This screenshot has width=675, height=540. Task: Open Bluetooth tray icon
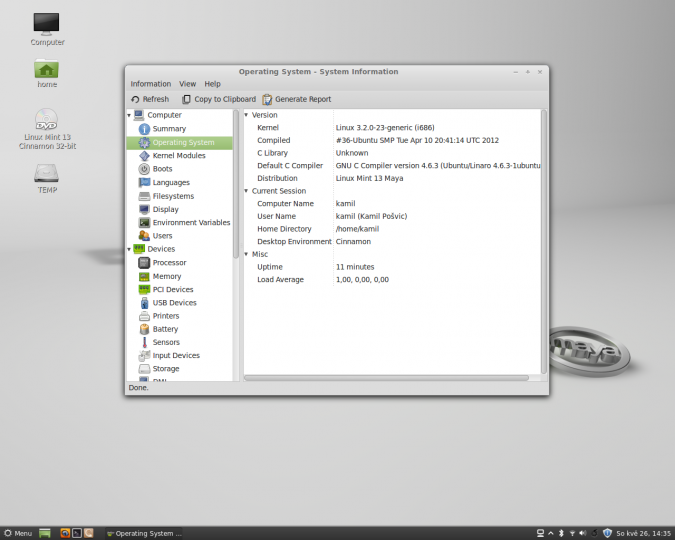[561, 534]
